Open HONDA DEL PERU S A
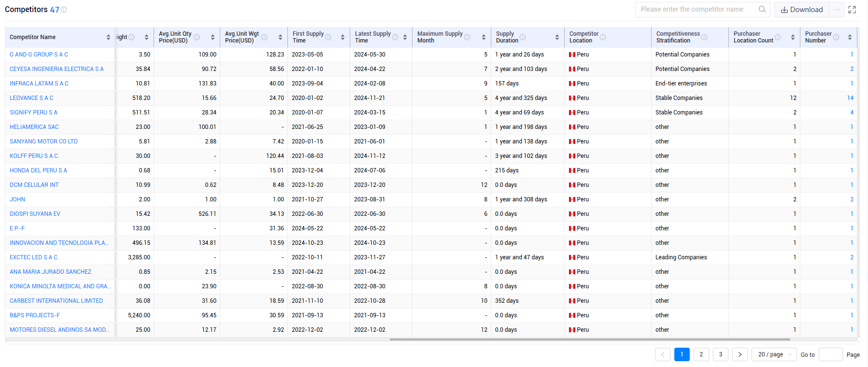Image resolution: width=868 pixels, height=367 pixels. click(38, 170)
